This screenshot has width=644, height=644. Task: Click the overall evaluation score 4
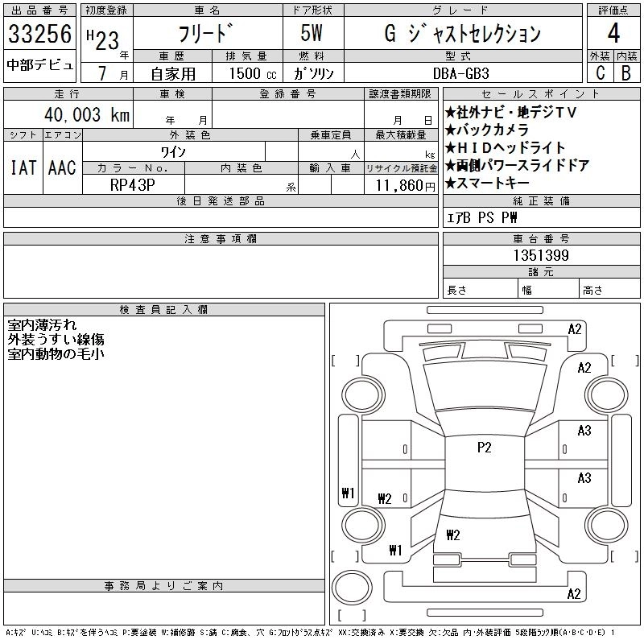point(613,33)
